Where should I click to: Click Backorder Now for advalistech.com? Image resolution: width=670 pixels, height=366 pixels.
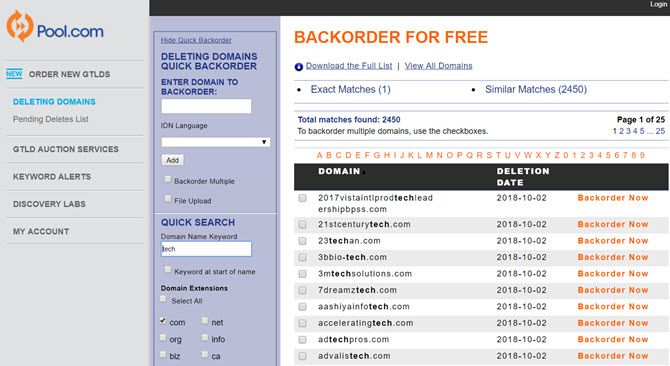click(613, 356)
